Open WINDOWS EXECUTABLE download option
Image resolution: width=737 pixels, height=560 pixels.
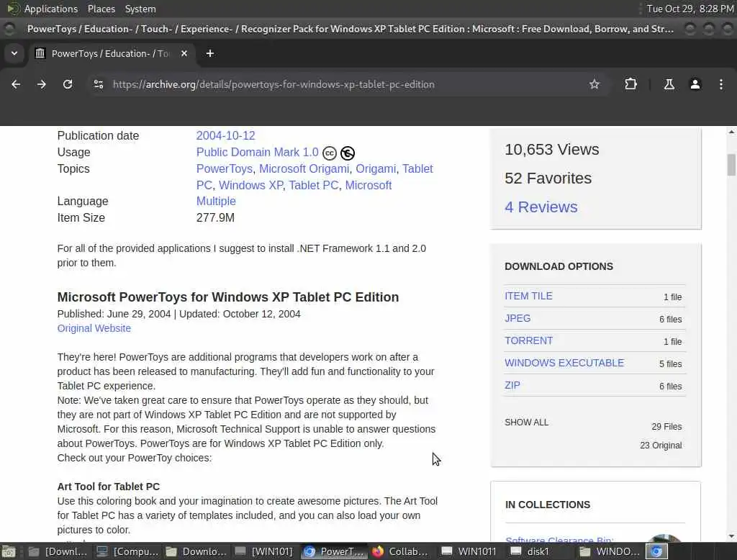(564, 363)
